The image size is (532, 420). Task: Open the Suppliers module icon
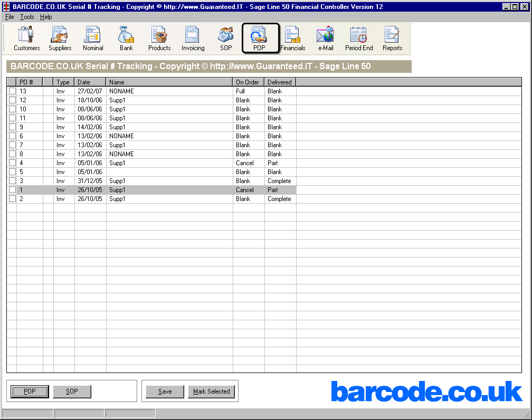[60, 39]
